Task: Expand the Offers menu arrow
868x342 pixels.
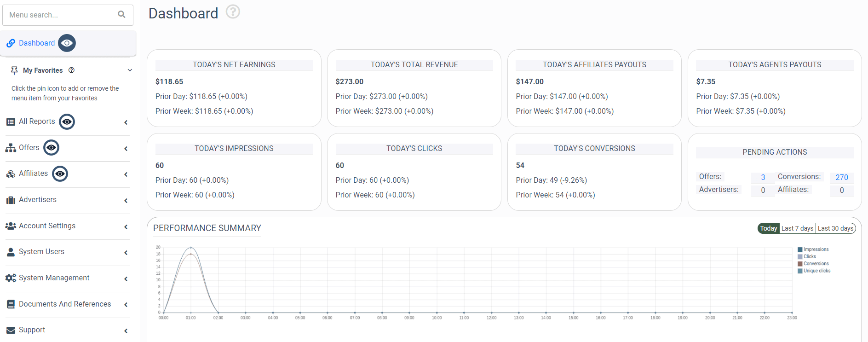Action: (126, 149)
